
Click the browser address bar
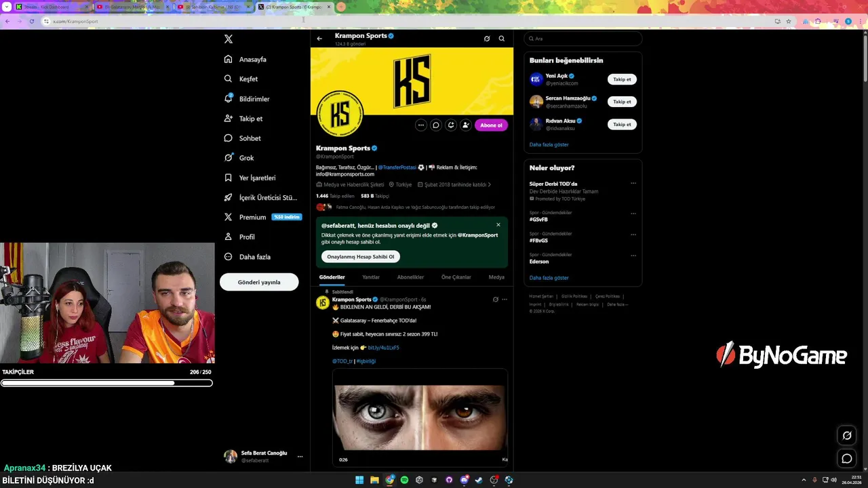(407, 21)
